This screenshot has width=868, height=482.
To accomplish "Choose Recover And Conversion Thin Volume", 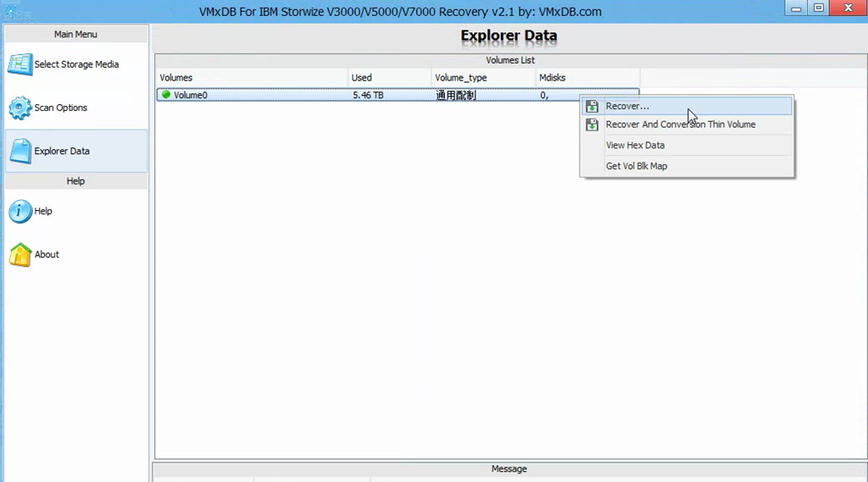I will point(687,125).
